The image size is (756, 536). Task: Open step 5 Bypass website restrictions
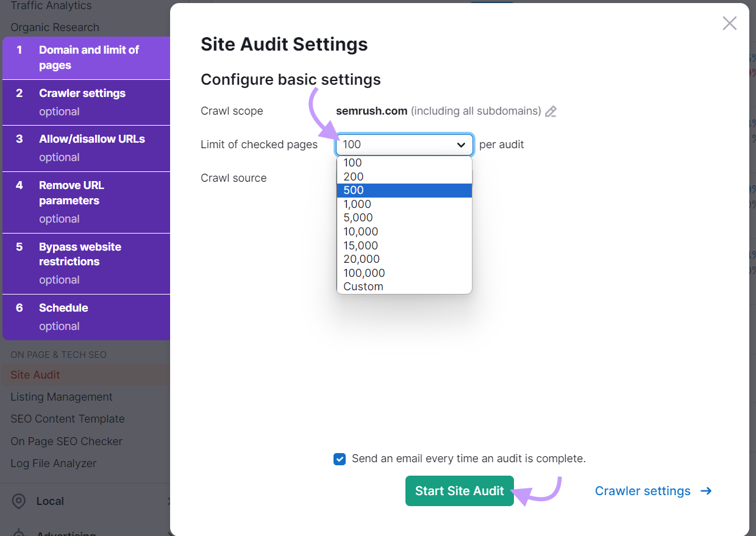[x=86, y=263]
